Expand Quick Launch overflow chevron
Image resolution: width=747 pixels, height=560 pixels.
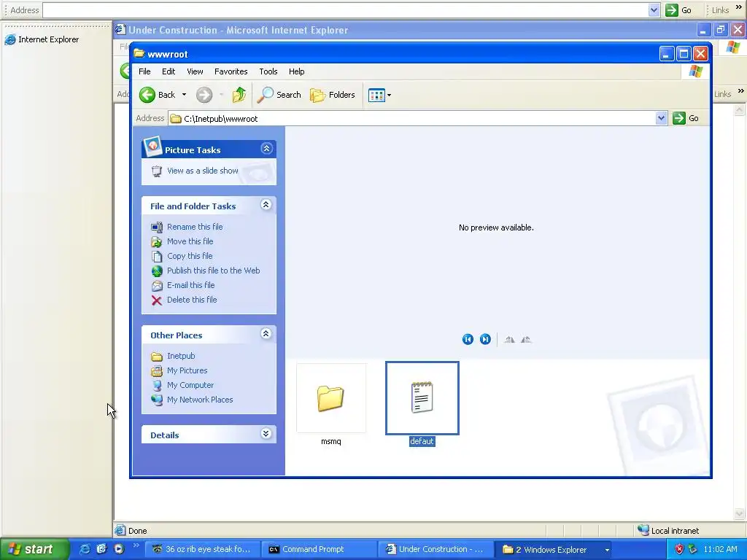pyautogui.click(x=136, y=545)
